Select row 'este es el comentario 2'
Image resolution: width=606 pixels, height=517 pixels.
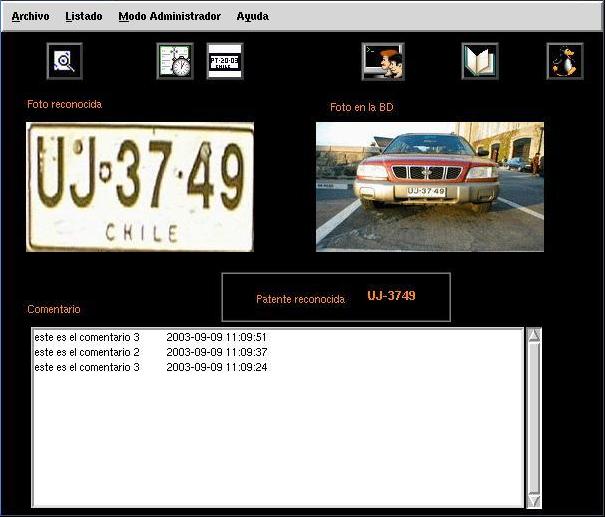click(x=277, y=352)
